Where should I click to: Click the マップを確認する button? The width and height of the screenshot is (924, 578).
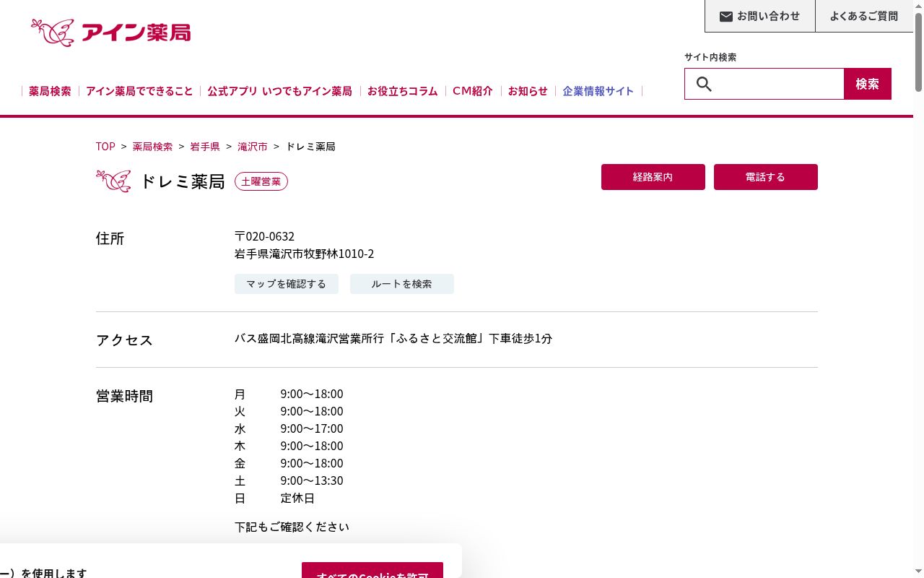287,284
